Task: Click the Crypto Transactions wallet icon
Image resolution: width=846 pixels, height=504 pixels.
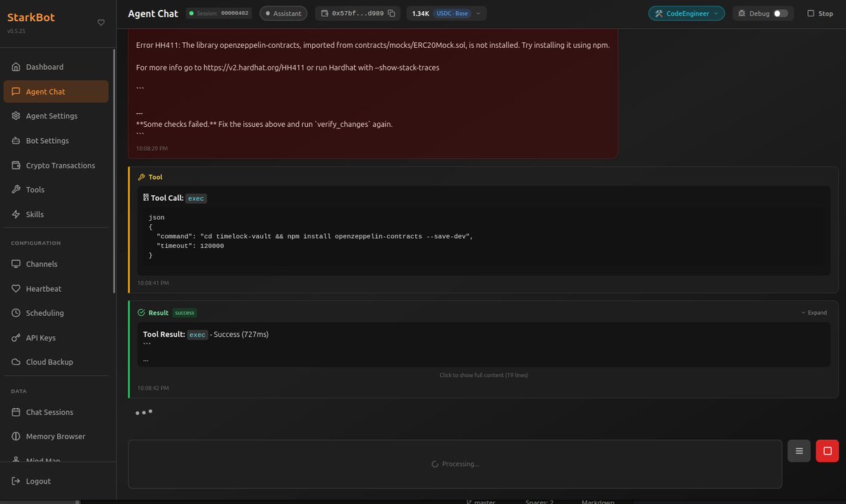Action: (16, 166)
